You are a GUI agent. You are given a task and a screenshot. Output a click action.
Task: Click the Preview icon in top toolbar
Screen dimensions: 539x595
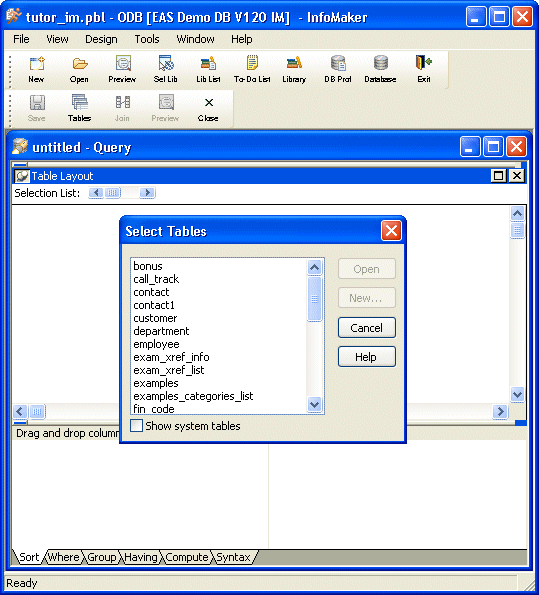point(123,64)
